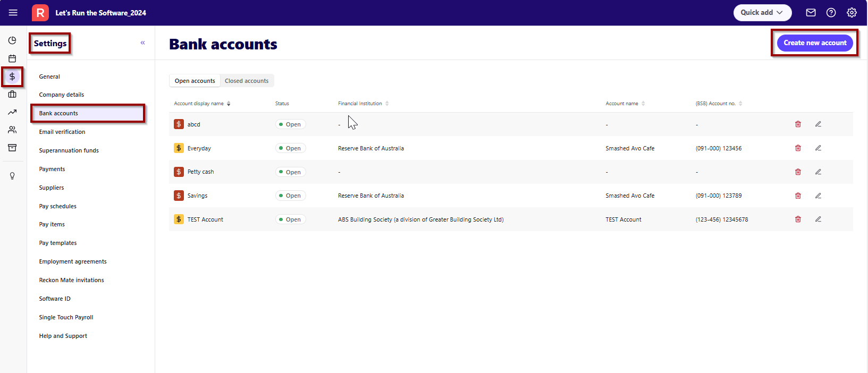Sort by Financial Institution column
Image resolution: width=868 pixels, height=373 pixels.
click(364, 104)
